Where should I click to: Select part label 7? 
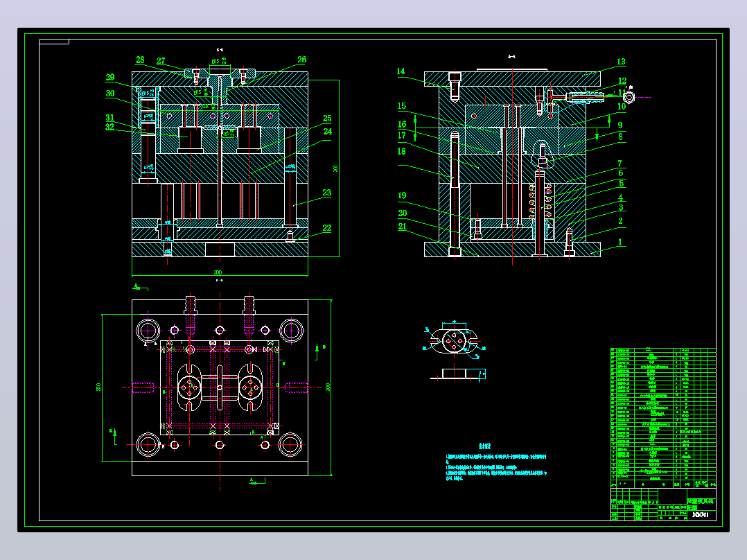(x=619, y=164)
